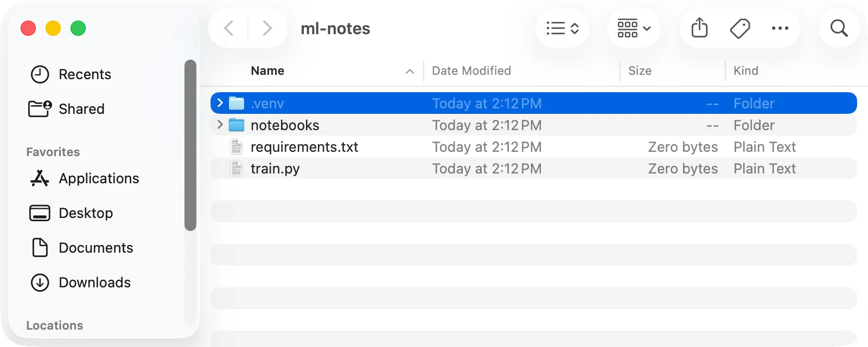Expand the .venv folder disclosure arrow

click(220, 103)
